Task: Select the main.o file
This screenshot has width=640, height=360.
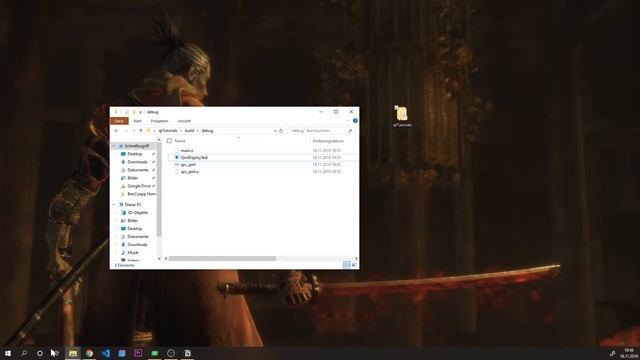Action: tap(187, 151)
